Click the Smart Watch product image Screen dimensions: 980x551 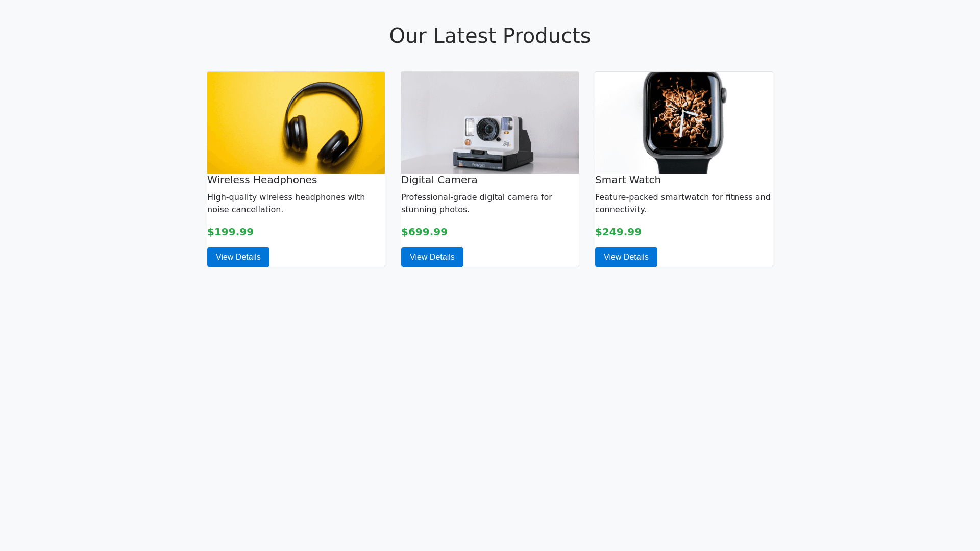(x=684, y=122)
